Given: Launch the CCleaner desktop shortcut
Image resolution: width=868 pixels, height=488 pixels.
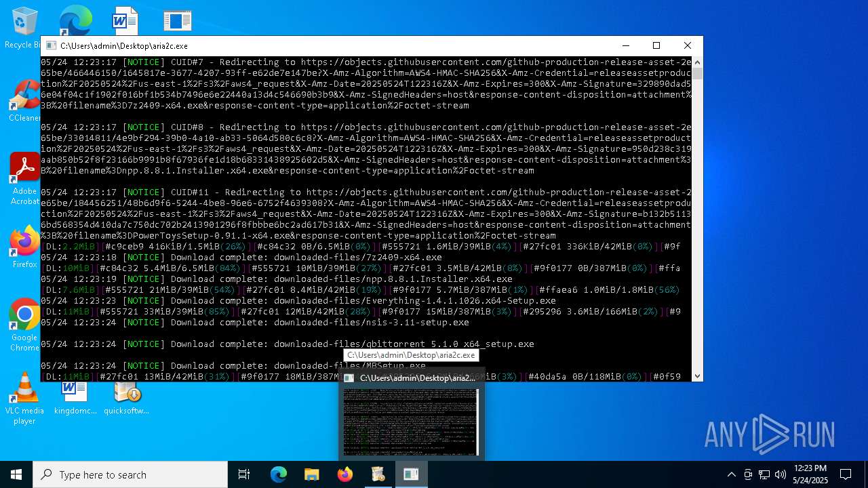Looking at the screenshot, I should click(x=24, y=100).
